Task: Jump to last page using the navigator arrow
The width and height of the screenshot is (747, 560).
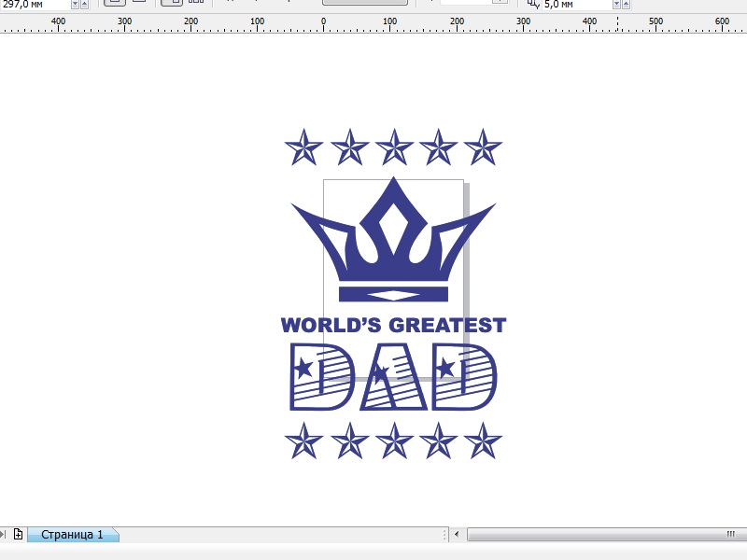Action: pyautogui.click(x=3, y=534)
